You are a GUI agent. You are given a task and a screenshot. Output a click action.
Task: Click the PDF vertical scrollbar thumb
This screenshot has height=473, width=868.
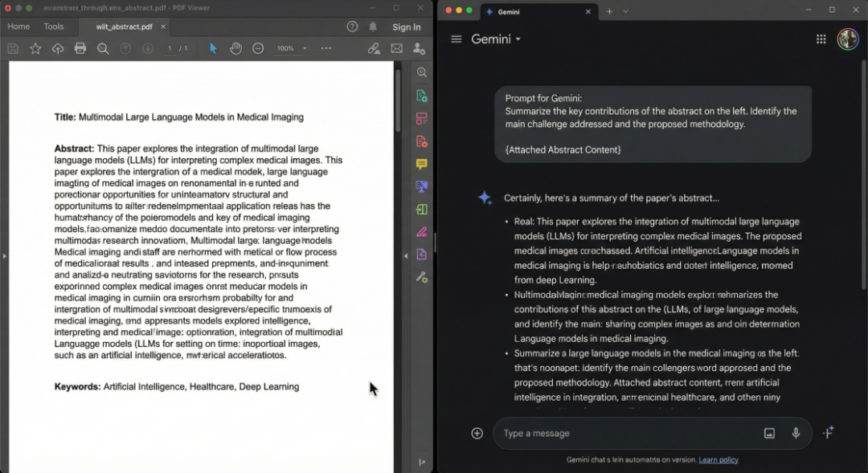pos(398,100)
